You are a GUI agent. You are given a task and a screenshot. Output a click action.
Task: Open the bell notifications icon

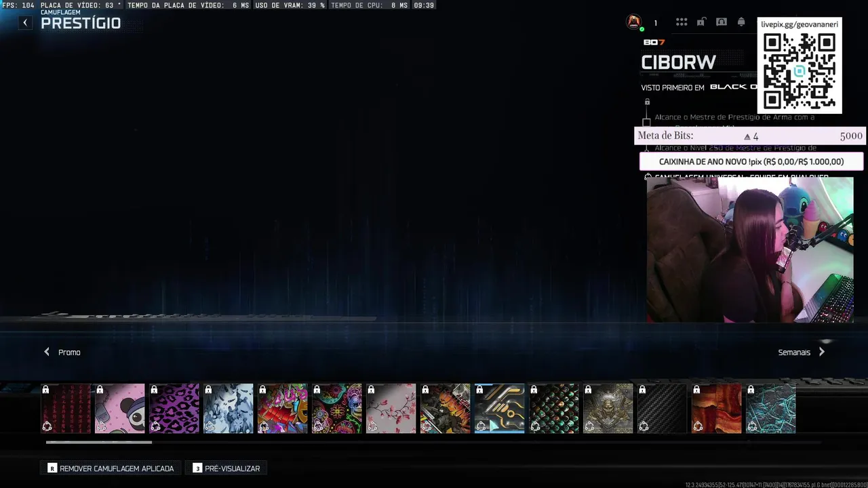[741, 22]
